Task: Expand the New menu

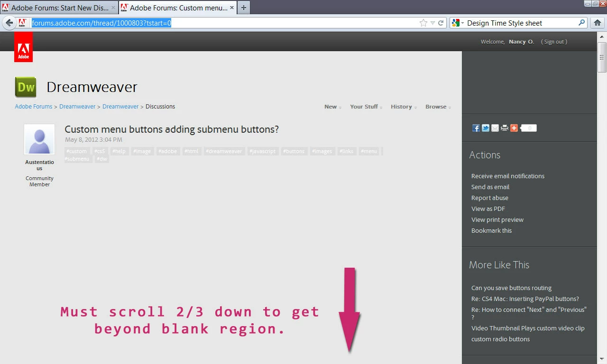Action: click(333, 107)
